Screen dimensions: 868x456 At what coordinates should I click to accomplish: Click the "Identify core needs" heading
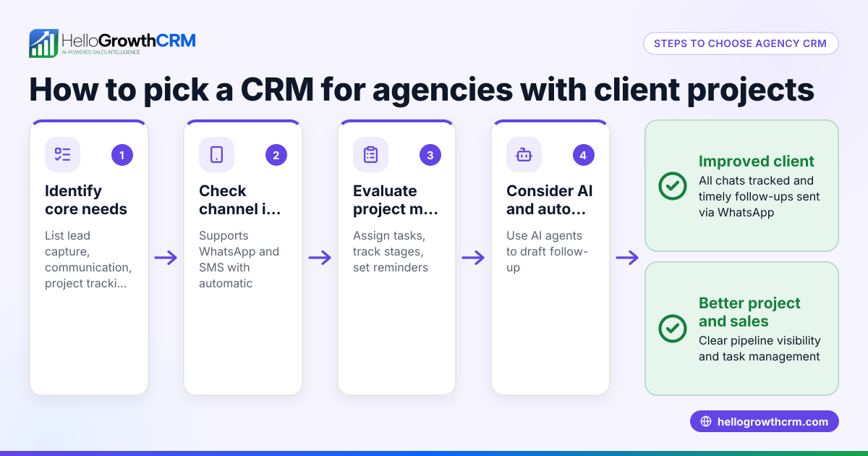tap(86, 200)
